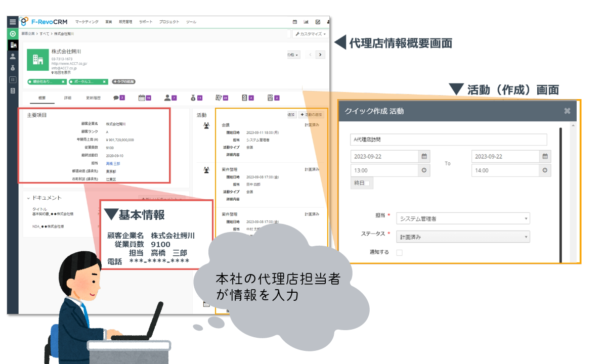
Task: Open assignee link 高橋 三郎
Action: point(113,163)
